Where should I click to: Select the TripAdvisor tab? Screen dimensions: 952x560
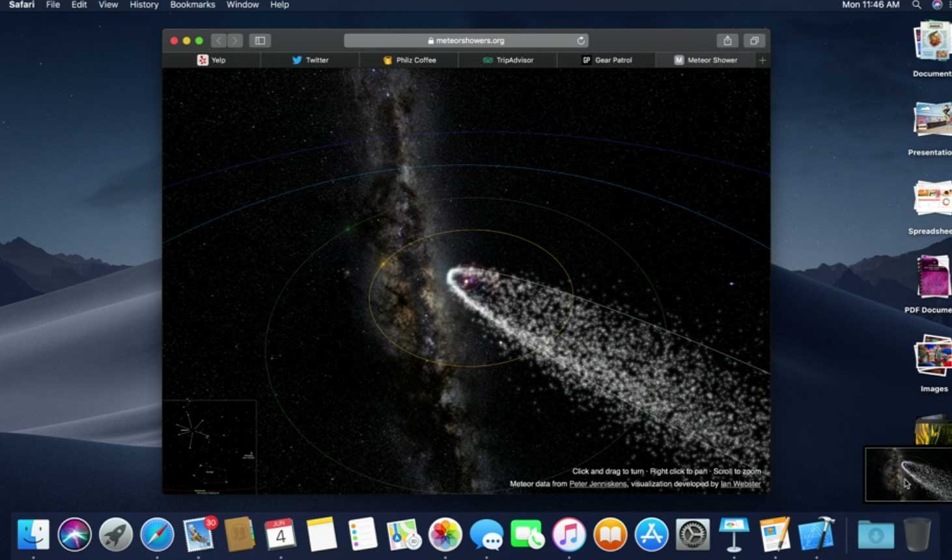coord(508,60)
